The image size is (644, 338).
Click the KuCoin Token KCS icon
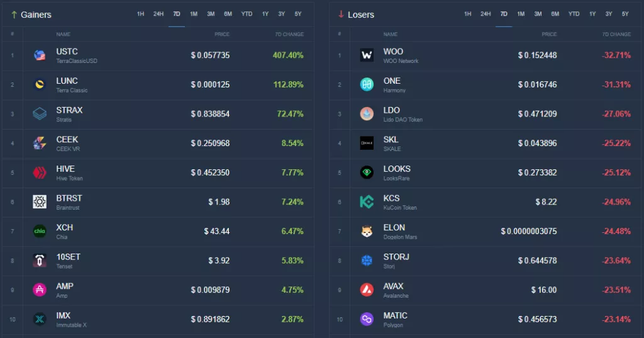pos(367,202)
